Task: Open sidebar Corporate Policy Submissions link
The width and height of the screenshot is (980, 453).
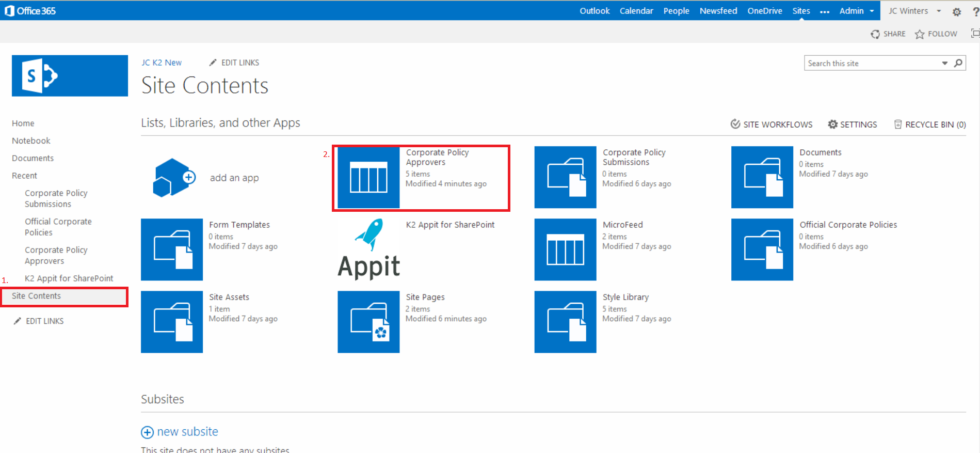Action: tap(56, 198)
